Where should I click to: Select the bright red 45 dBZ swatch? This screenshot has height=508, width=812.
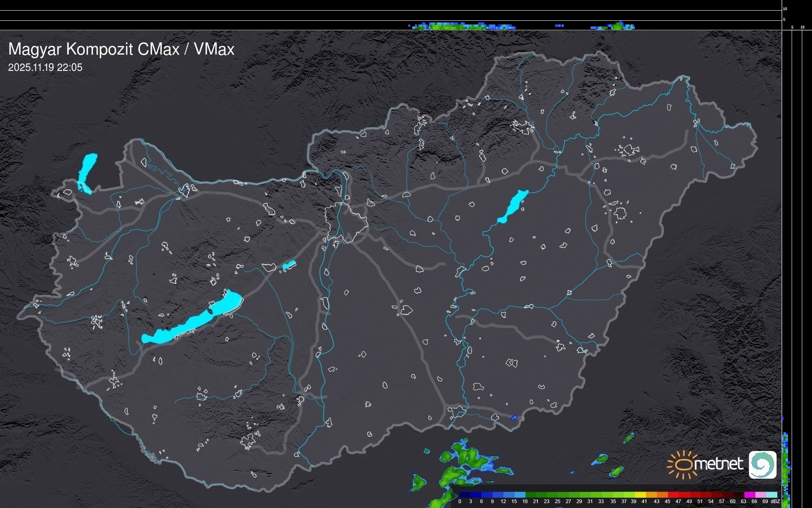(674, 495)
